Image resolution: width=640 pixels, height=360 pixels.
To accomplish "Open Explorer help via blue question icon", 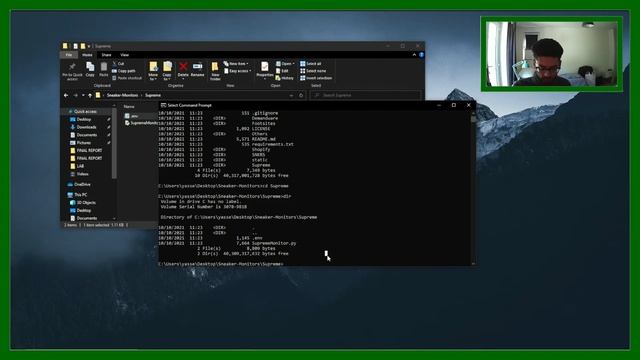I will pos(421,55).
